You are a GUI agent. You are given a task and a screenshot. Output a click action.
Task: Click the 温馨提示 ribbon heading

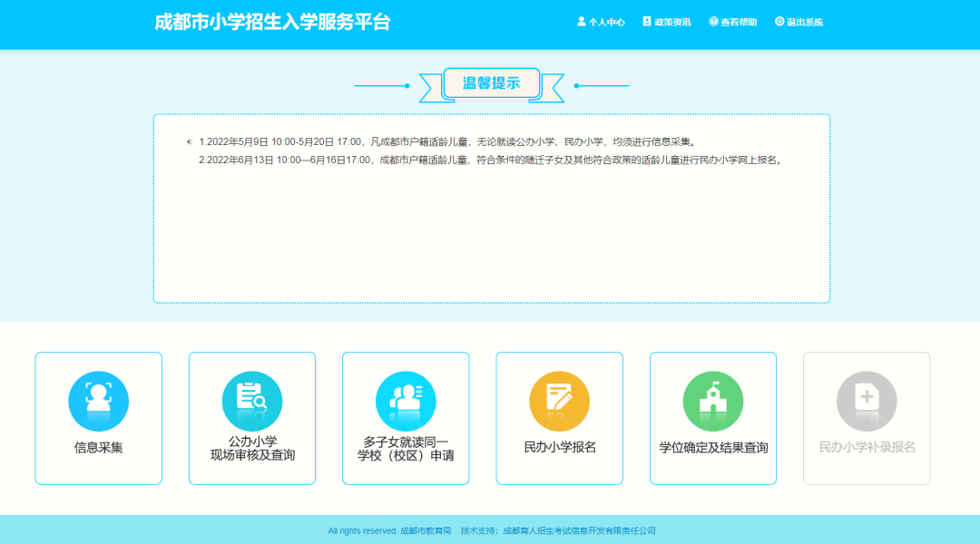coord(491,83)
